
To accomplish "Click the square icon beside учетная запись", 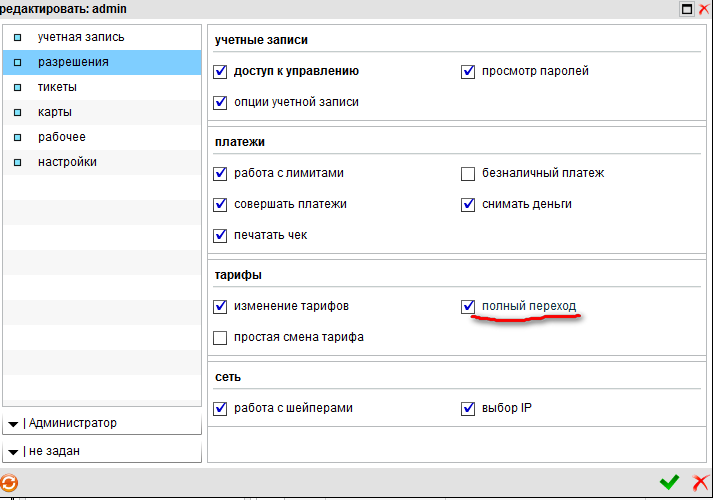I will (x=18, y=37).
